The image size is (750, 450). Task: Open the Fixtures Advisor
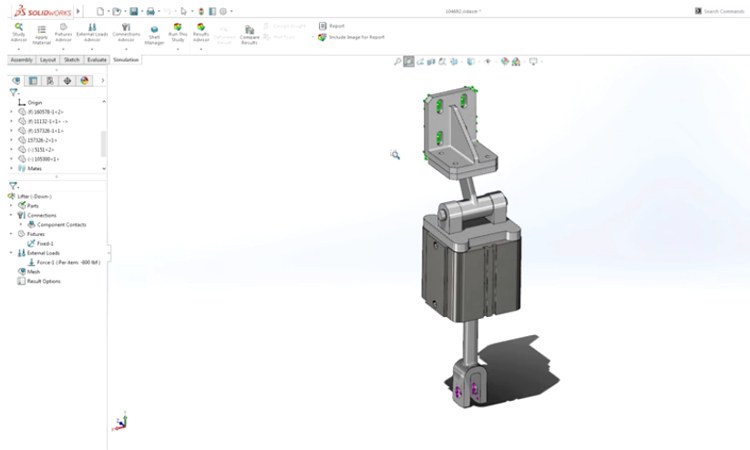[64, 31]
